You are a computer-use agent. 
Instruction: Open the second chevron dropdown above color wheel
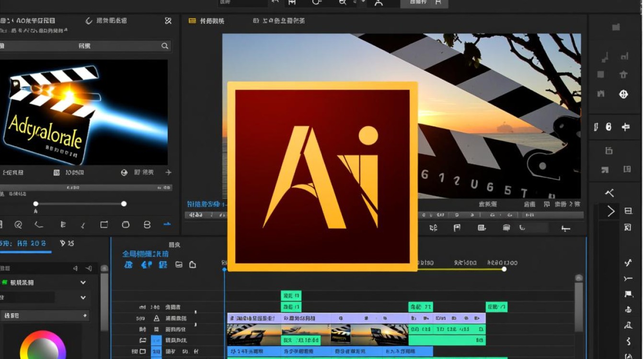pyautogui.click(x=83, y=298)
